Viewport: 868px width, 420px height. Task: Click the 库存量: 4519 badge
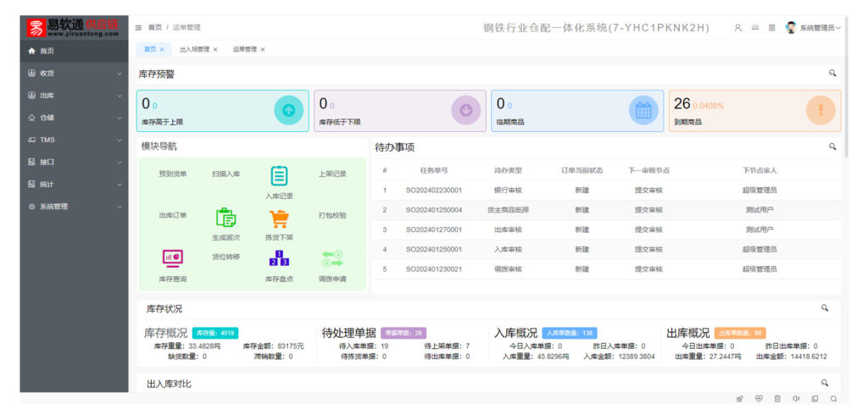[x=215, y=334]
